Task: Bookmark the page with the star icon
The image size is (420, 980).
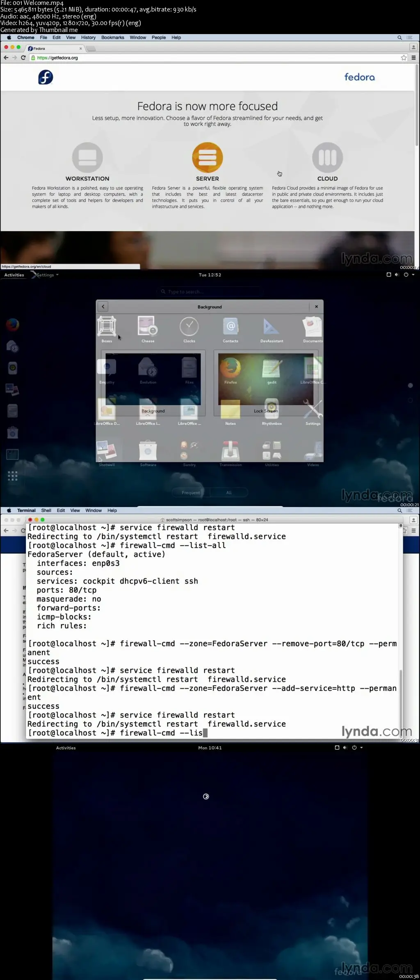Action: 404,58
